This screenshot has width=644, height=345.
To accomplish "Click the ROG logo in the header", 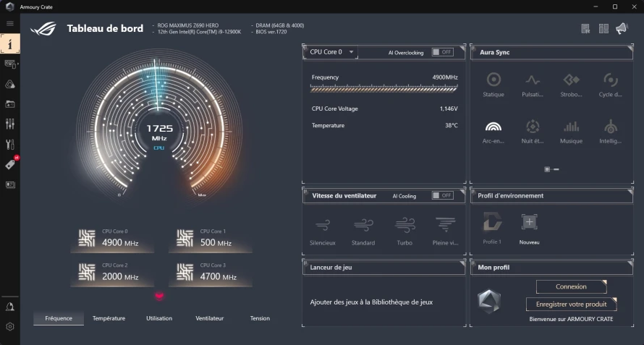I will coord(43,28).
